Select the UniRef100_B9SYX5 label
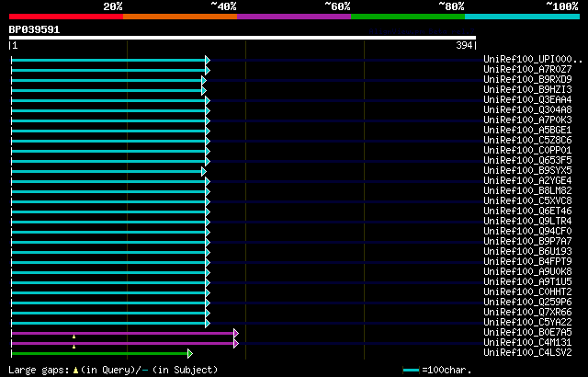The width and height of the screenshot is (588, 377). pos(527,171)
